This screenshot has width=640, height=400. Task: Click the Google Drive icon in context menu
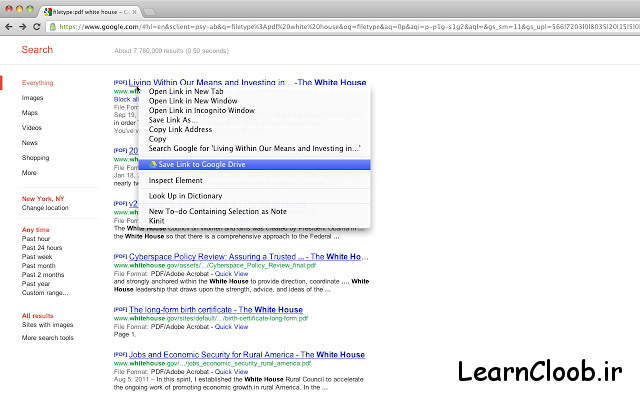(x=153, y=164)
